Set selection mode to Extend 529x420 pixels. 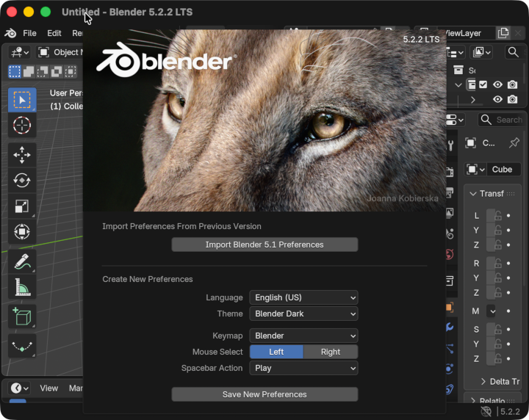point(29,71)
